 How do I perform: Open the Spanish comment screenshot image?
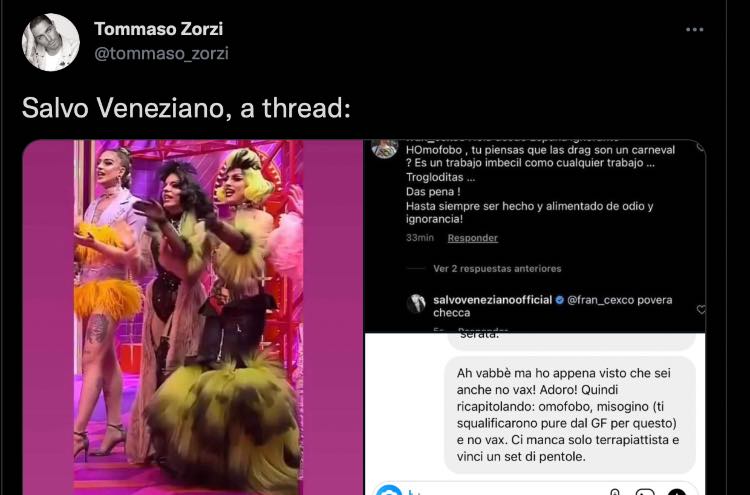point(535,236)
